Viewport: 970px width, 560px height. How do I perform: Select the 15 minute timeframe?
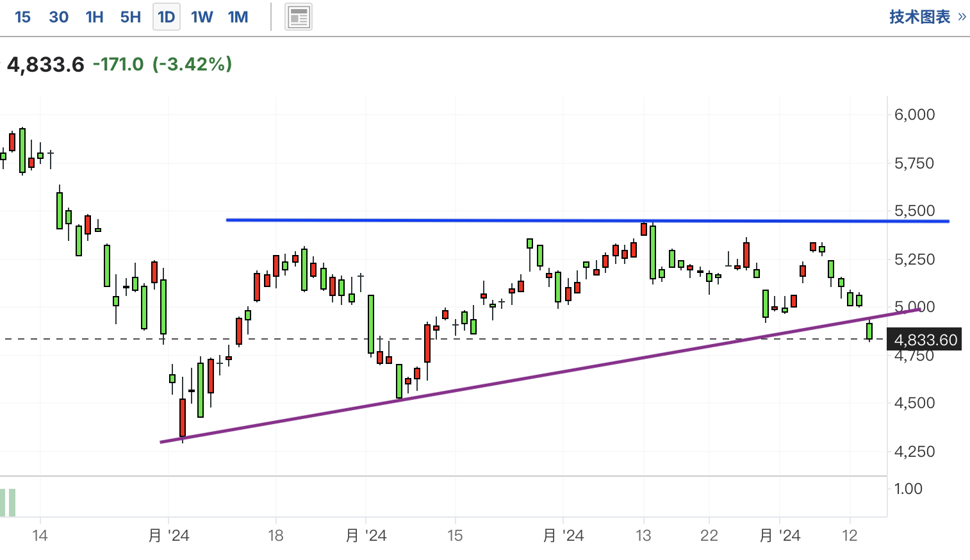[x=22, y=17]
